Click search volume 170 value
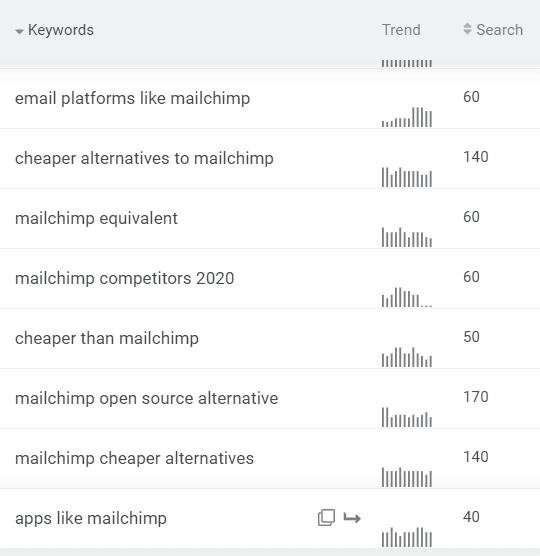This screenshot has width=540, height=556. pos(476,397)
